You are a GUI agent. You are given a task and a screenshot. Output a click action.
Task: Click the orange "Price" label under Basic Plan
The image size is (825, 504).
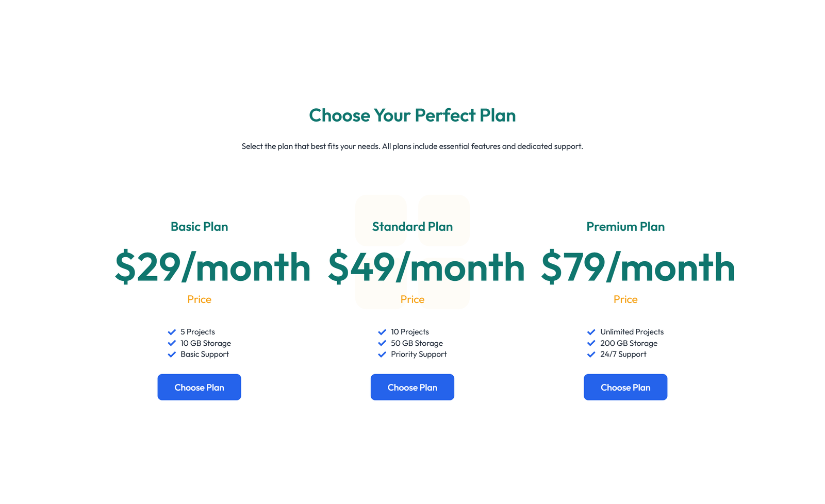199,299
